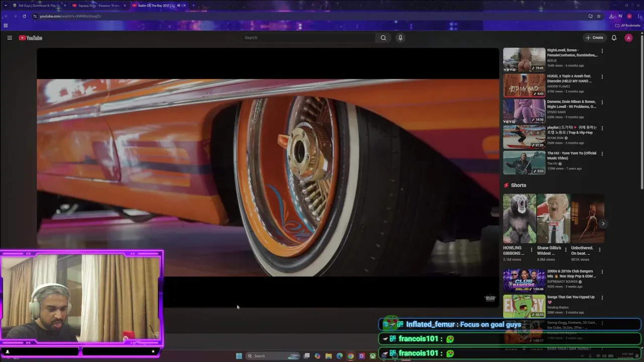The height and width of the screenshot is (362, 644).
Task: Click the Create button on YouTube
Action: 594,38
